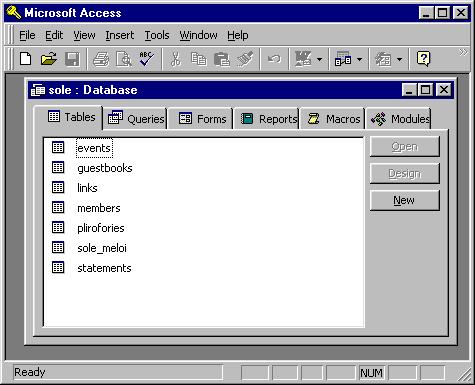Select the statements table name
Viewport: 475px width, 385px height.
click(104, 268)
